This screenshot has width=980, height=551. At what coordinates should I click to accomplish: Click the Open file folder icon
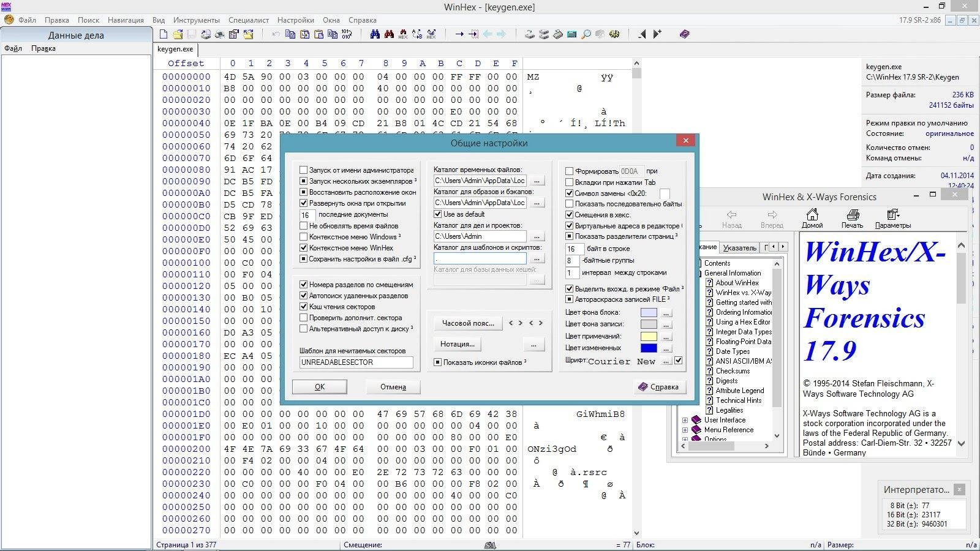tap(178, 34)
